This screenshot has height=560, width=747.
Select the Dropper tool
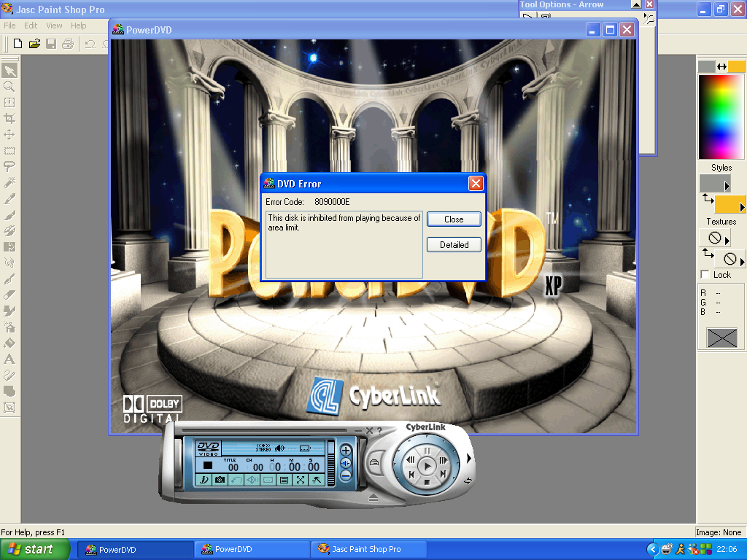tap(9, 199)
